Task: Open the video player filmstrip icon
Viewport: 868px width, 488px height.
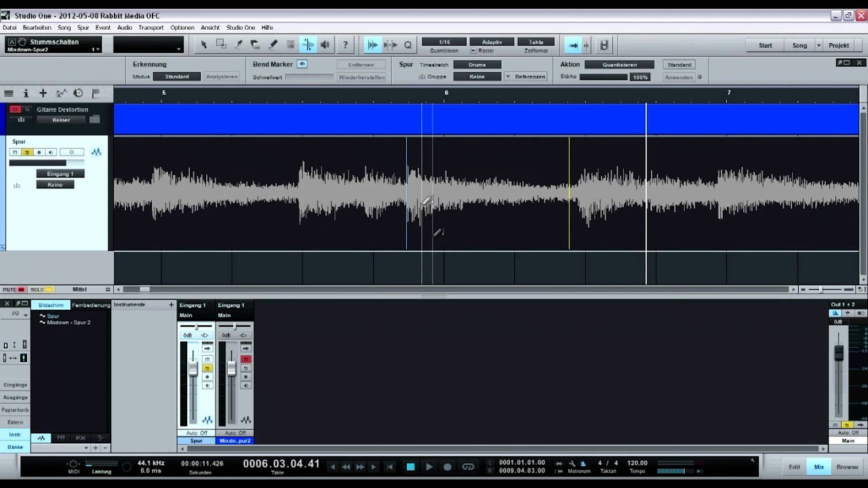Action: point(604,45)
